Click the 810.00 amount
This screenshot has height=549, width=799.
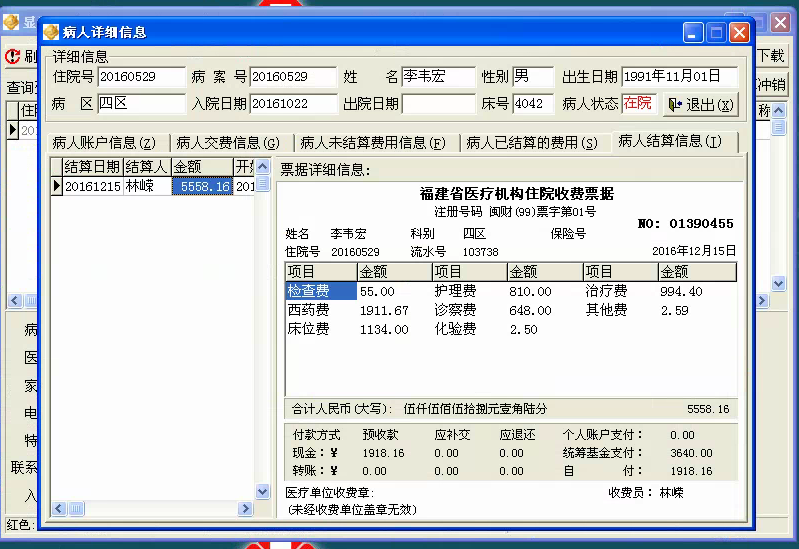tap(530, 292)
